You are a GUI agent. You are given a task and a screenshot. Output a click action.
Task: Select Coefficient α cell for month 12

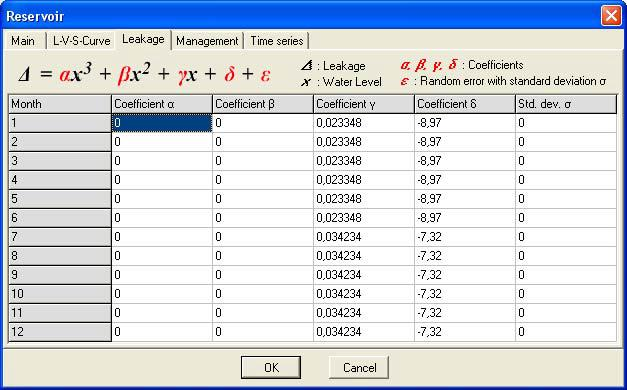pyautogui.click(x=162, y=332)
